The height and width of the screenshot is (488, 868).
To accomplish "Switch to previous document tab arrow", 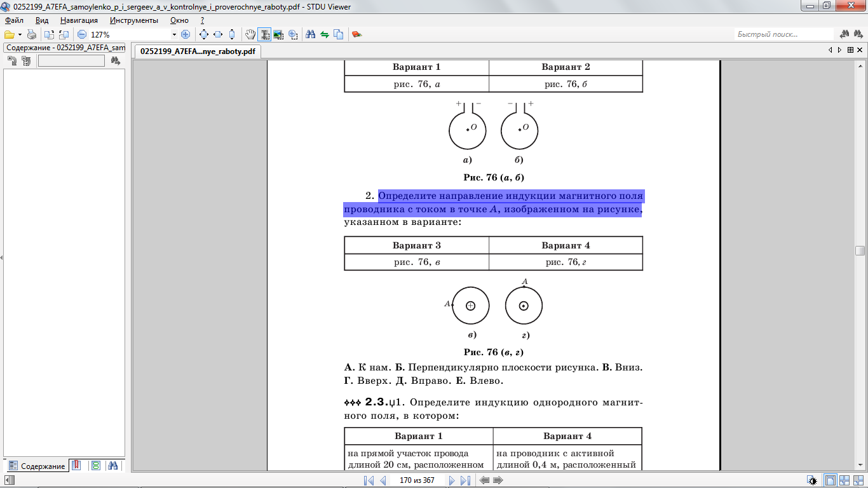I will tap(831, 50).
